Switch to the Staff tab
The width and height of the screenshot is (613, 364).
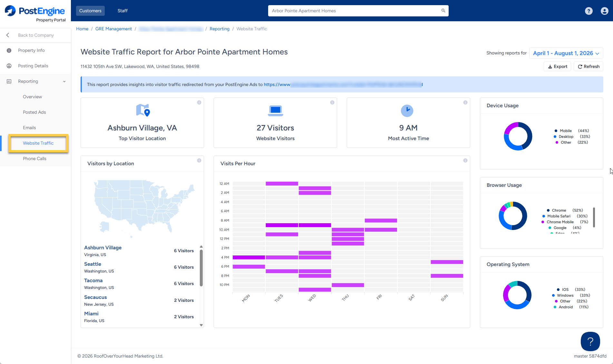tap(122, 11)
